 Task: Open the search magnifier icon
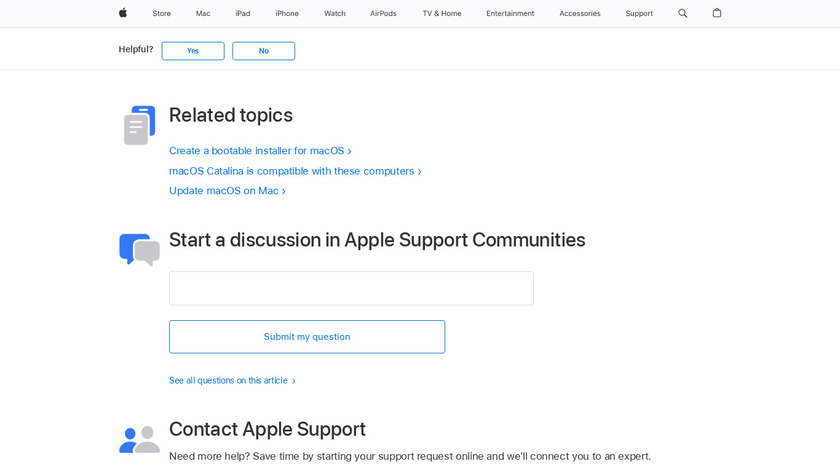coord(683,13)
